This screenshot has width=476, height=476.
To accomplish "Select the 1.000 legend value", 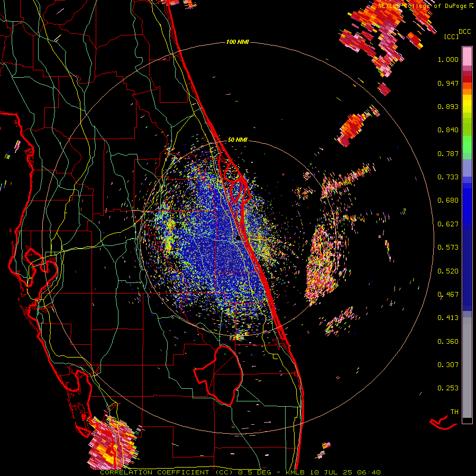I will tap(448, 59).
